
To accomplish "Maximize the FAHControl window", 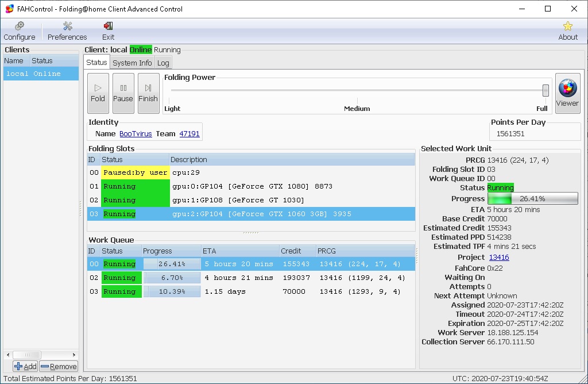I will click(x=548, y=9).
